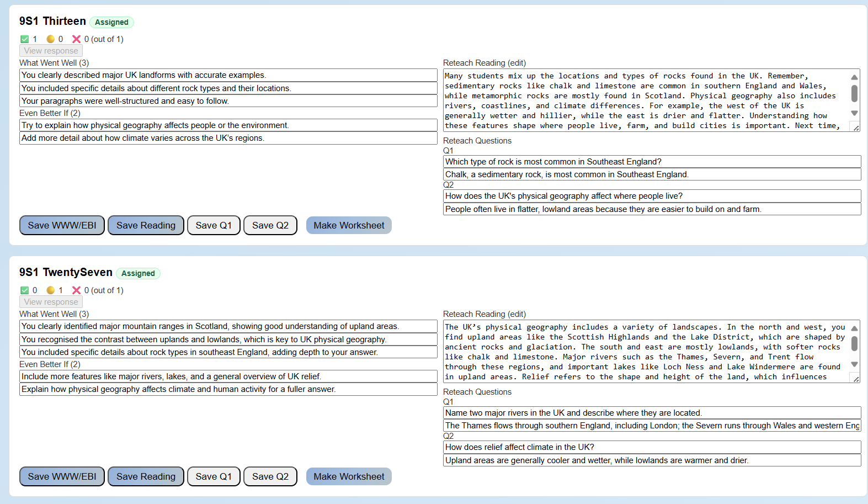Click yellow circle icon for 9S1 Thirteen
The height and width of the screenshot is (504, 868).
[x=51, y=39]
